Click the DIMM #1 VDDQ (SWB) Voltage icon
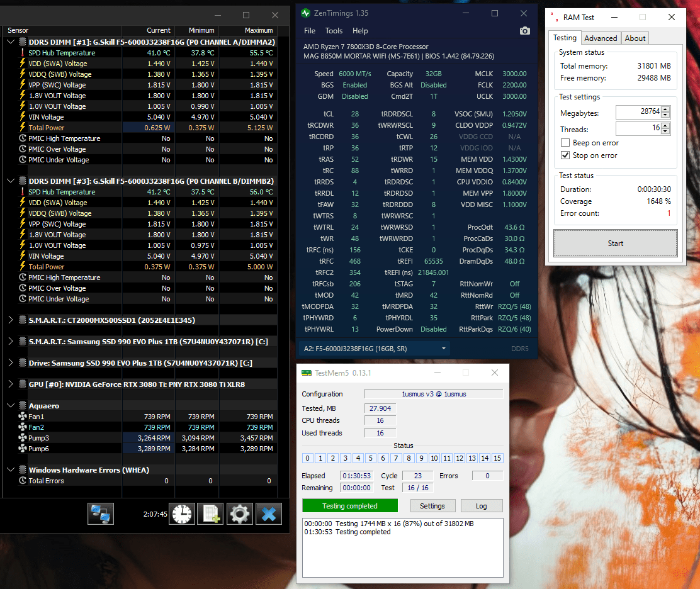 coord(22,74)
